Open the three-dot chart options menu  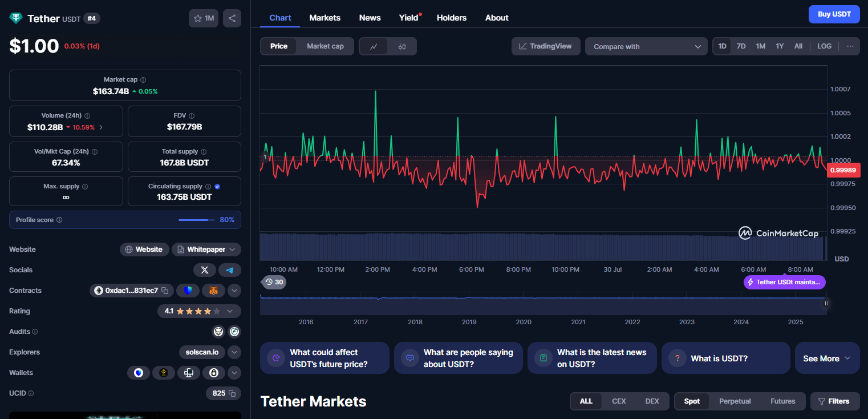click(850, 46)
